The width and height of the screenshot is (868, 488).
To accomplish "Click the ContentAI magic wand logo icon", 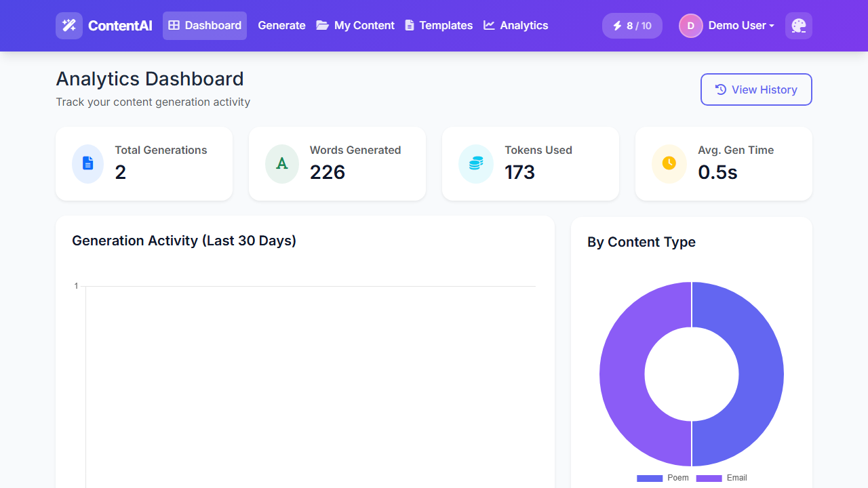I will point(69,26).
